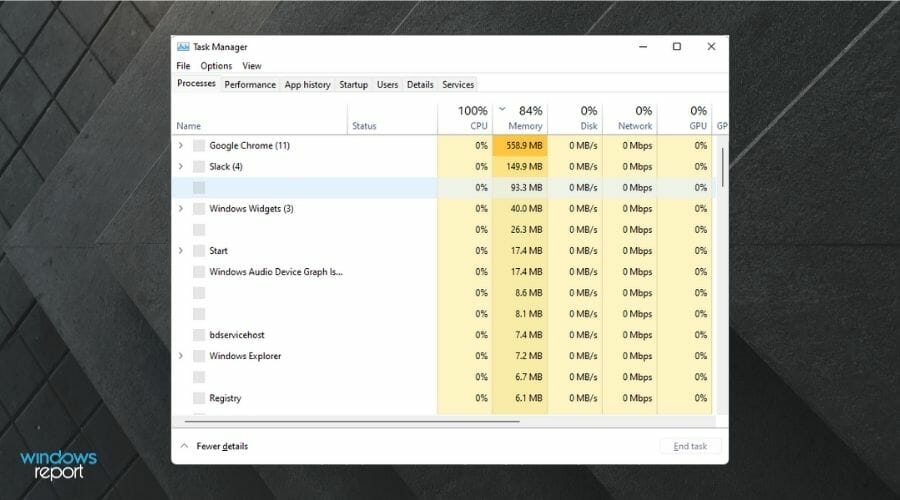Click the horizontal scrollbar thumb
This screenshot has height=500, width=900.
pos(352,421)
